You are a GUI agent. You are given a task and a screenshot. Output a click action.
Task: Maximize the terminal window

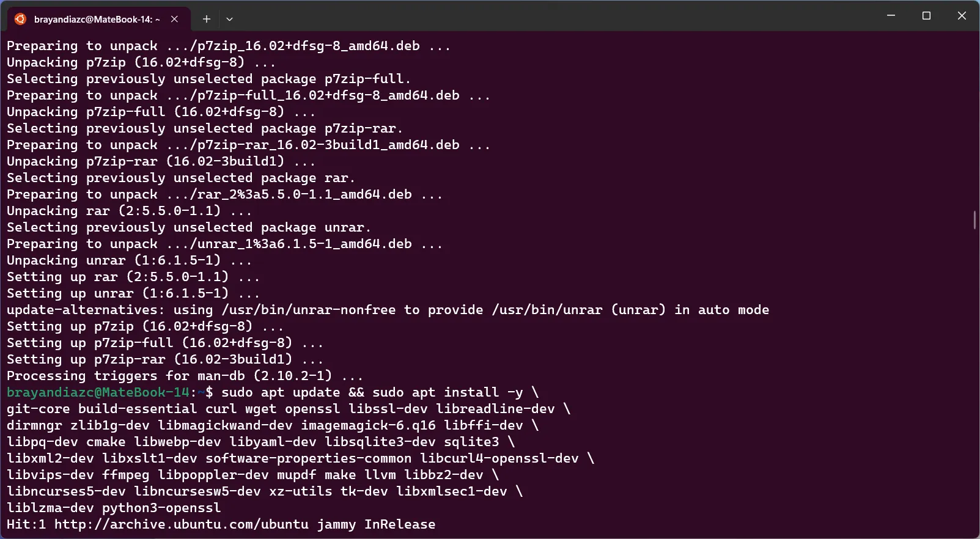(926, 16)
